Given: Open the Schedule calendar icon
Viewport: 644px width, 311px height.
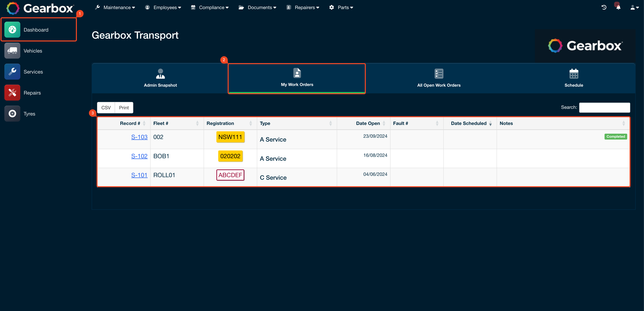Looking at the screenshot, I should (x=574, y=74).
